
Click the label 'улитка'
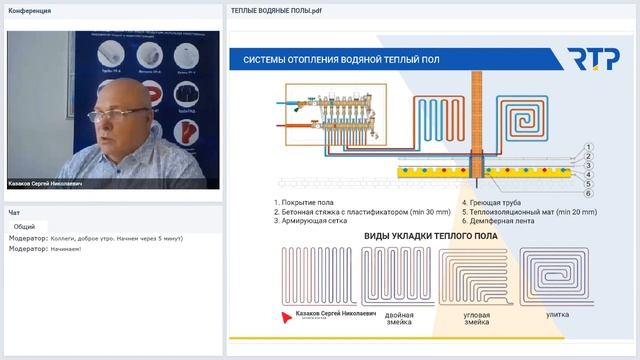[x=558, y=315]
